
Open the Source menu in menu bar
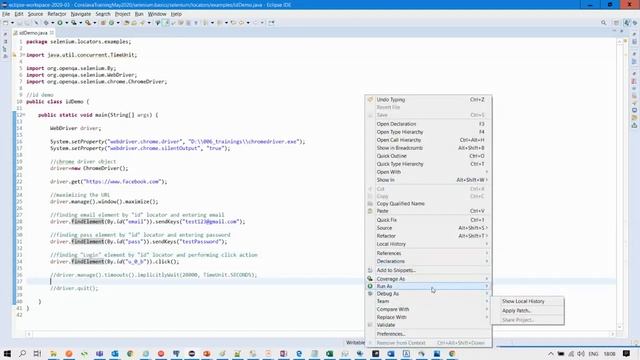tap(35, 14)
